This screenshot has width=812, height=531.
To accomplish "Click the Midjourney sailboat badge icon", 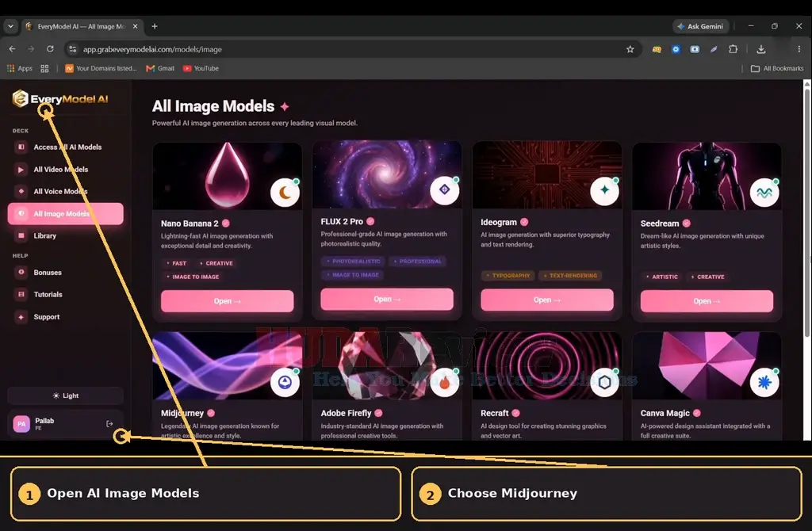I will coord(285,383).
